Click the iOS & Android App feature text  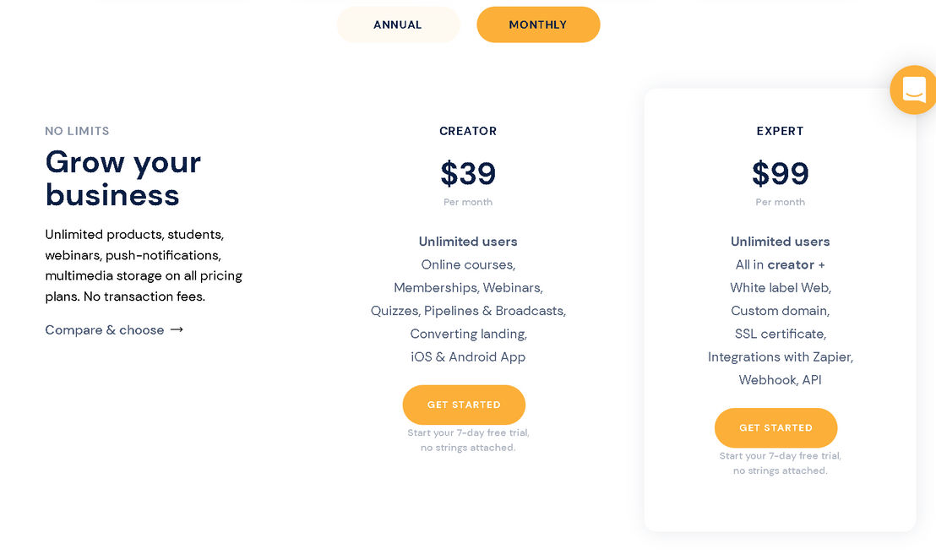click(x=468, y=357)
